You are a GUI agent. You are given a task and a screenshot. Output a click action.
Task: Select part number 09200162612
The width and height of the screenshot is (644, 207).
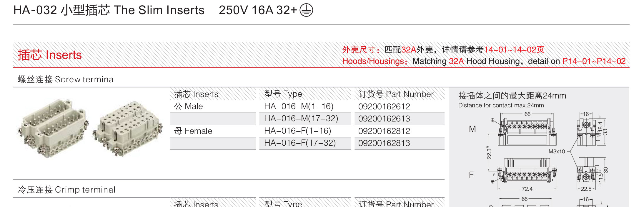(384, 106)
